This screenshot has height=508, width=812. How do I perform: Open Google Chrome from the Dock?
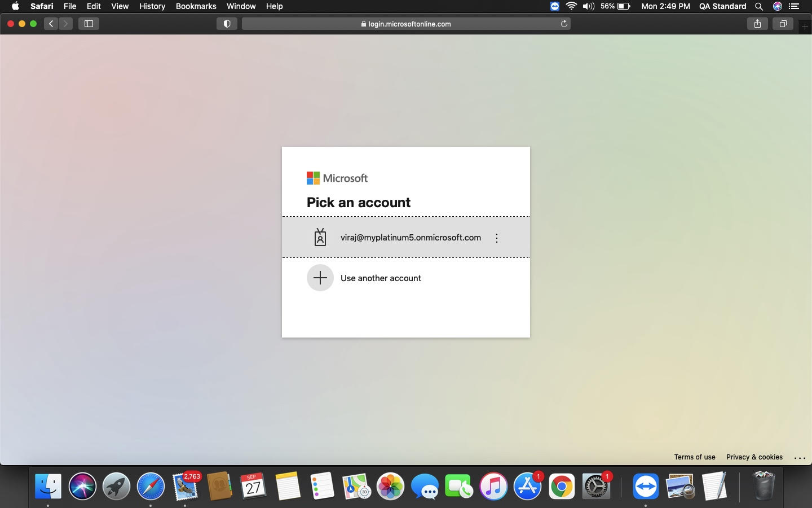coord(562,487)
